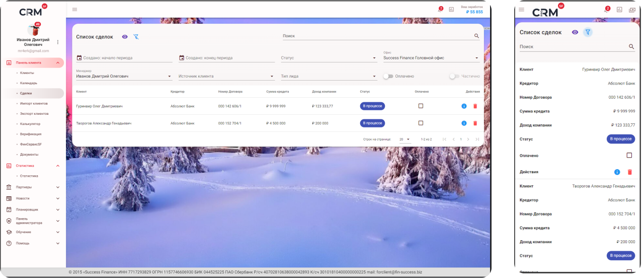Go to next page in pagination

coord(468,139)
